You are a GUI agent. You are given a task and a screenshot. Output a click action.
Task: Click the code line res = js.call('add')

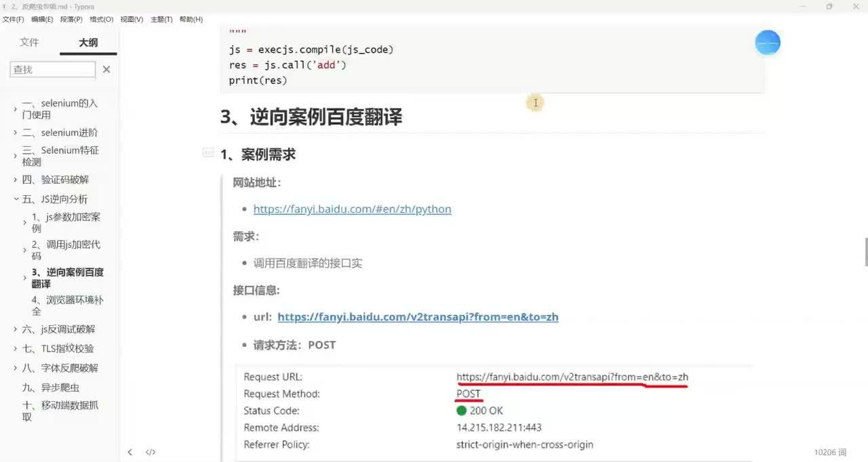click(x=288, y=65)
